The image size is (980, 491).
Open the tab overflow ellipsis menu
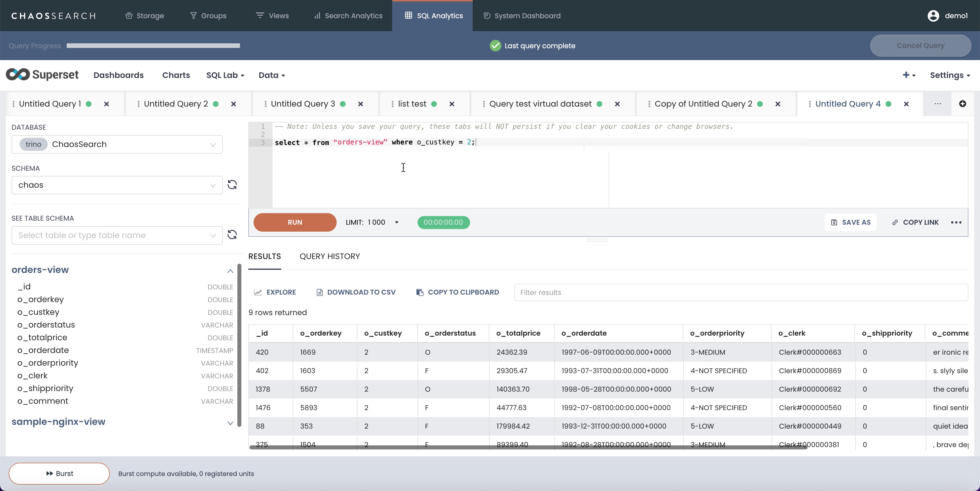(x=938, y=104)
